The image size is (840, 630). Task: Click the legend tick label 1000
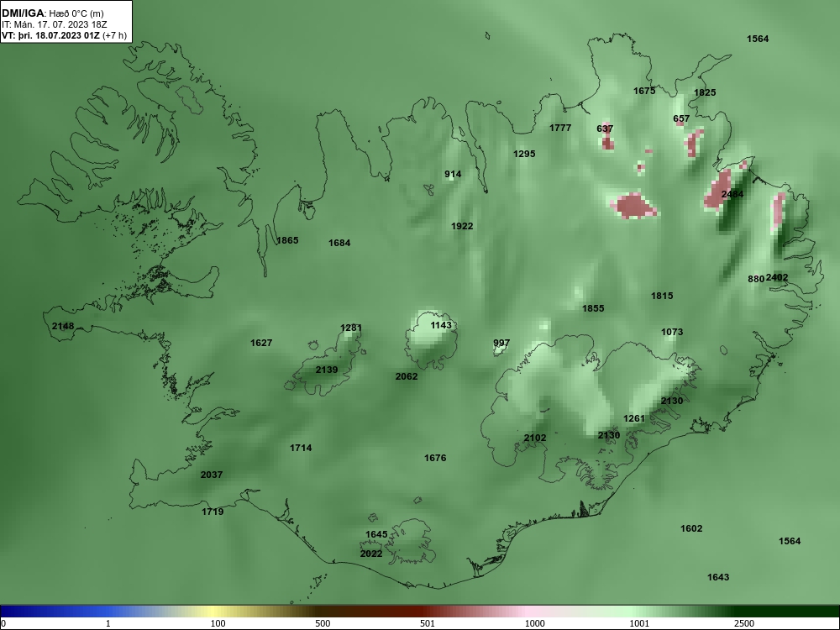pyautogui.click(x=535, y=624)
